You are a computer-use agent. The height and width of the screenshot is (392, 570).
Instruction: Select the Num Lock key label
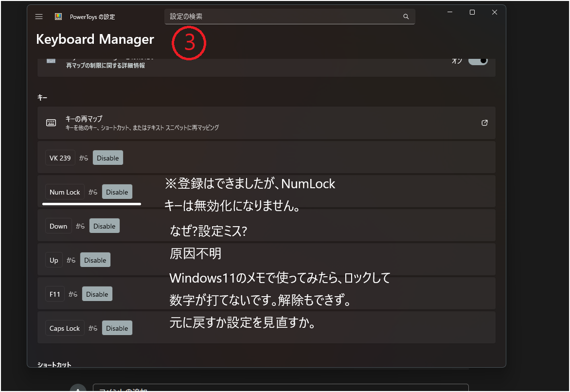(x=65, y=192)
